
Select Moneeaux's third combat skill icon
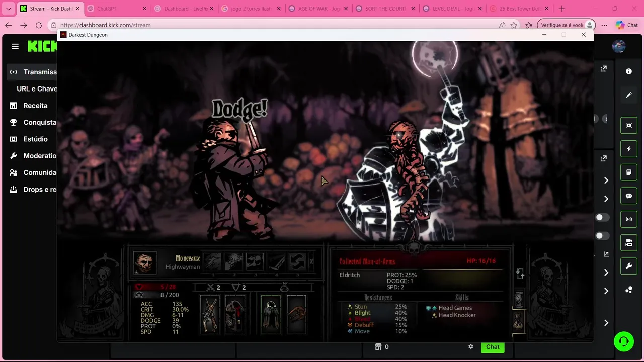255,262
